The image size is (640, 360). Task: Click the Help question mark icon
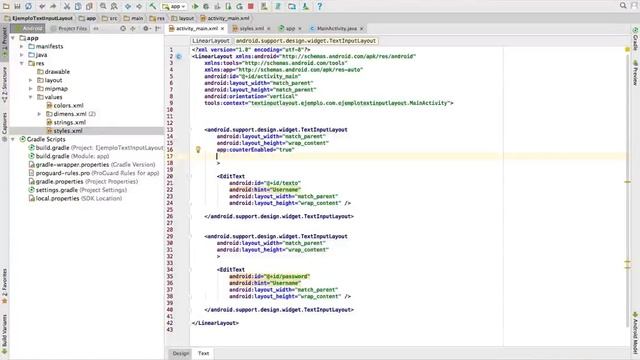[320, 6]
